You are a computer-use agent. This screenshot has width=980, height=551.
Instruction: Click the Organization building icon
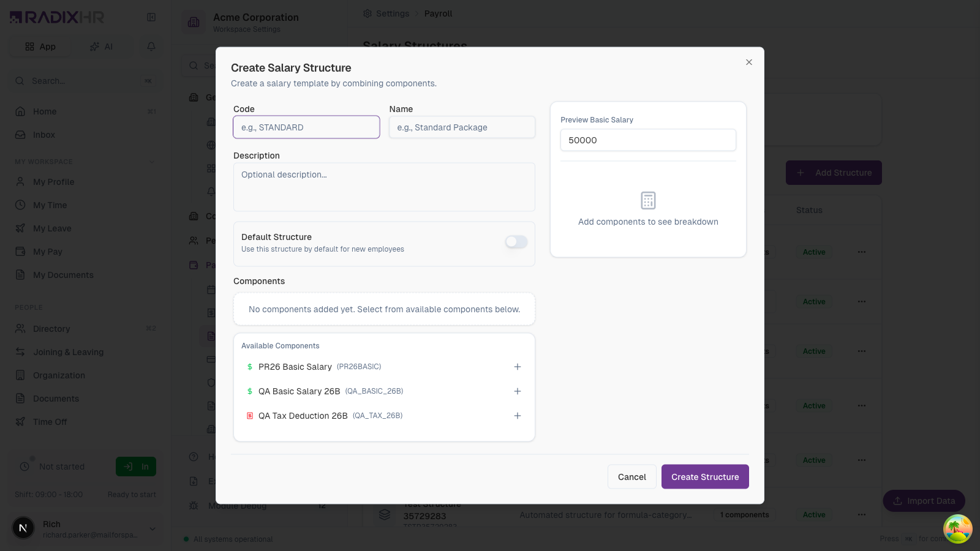tap(20, 375)
